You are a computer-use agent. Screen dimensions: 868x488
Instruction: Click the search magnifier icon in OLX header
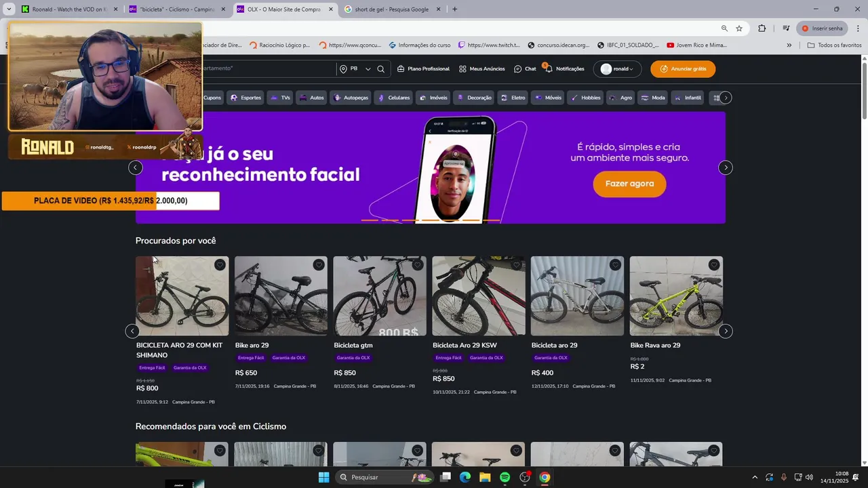pyautogui.click(x=380, y=68)
